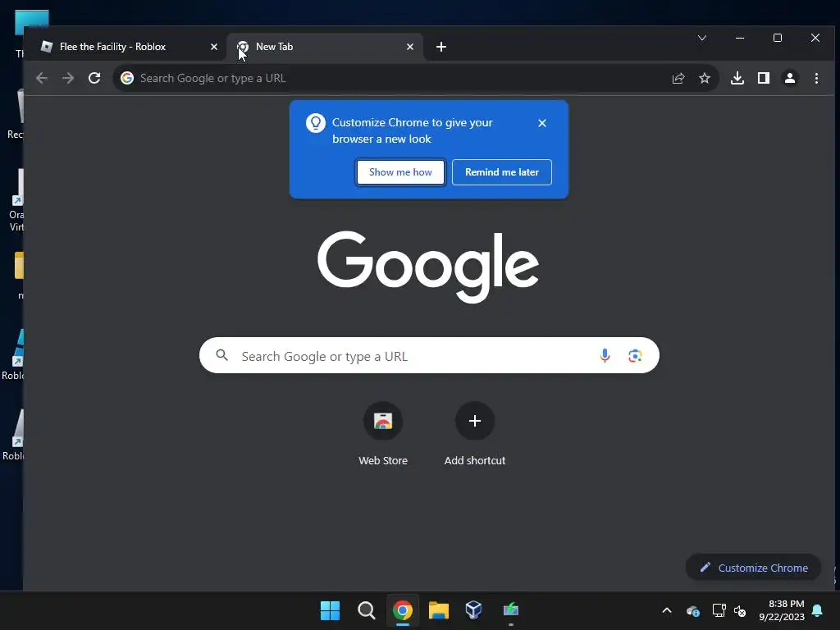Switch to Flee the Facility - Roblox tab
Viewport: 840px width, 630px height.
tap(129, 47)
